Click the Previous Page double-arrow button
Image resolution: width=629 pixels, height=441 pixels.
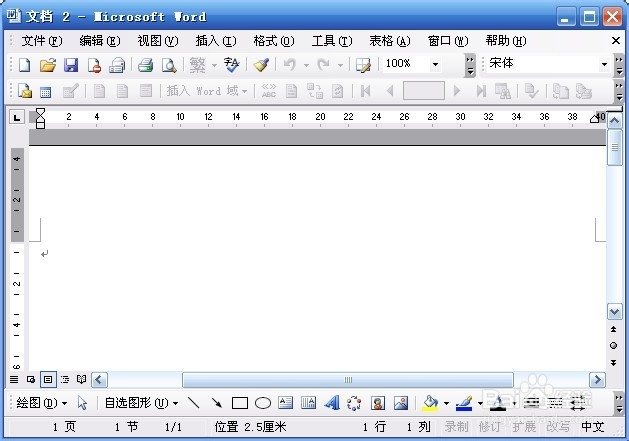pyautogui.click(x=613, y=329)
